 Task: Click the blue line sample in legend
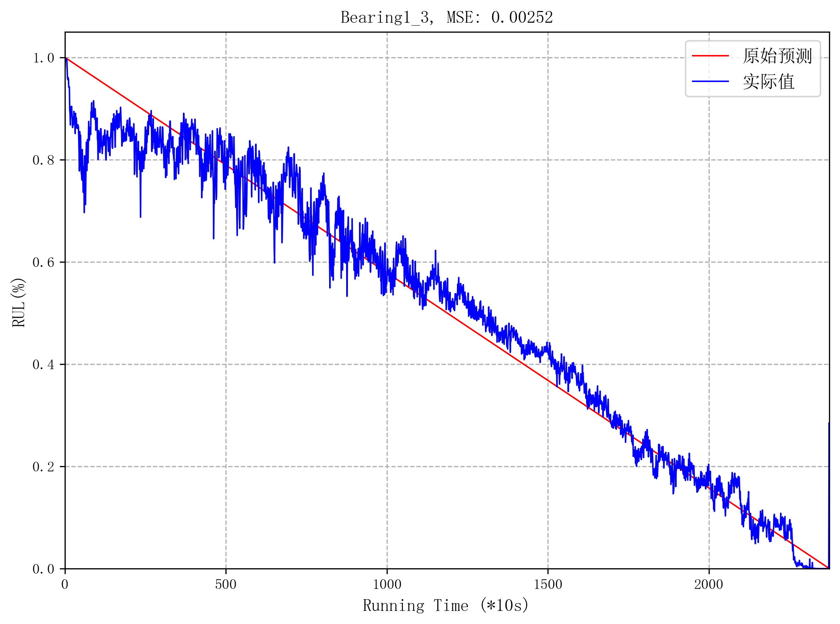click(710, 81)
